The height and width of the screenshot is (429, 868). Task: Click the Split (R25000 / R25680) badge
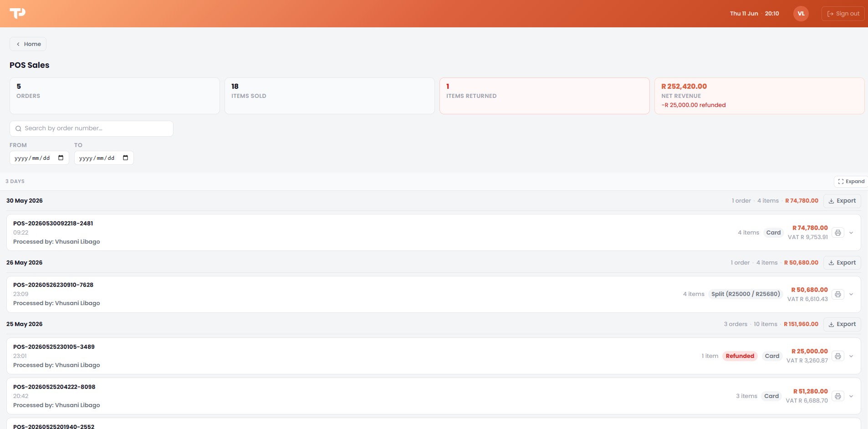coord(746,294)
